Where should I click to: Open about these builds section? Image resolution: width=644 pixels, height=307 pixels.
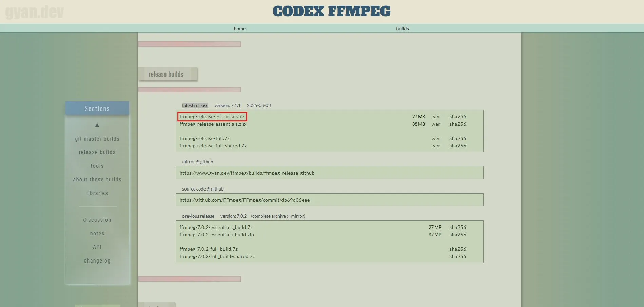pyautogui.click(x=97, y=179)
